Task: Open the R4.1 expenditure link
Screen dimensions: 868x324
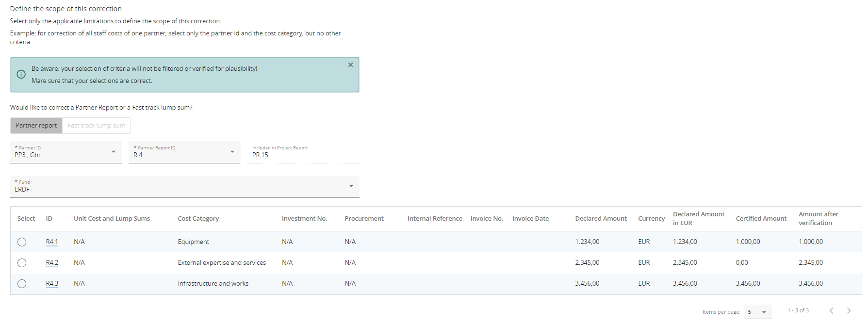Action: pyautogui.click(x=52, y=242)
